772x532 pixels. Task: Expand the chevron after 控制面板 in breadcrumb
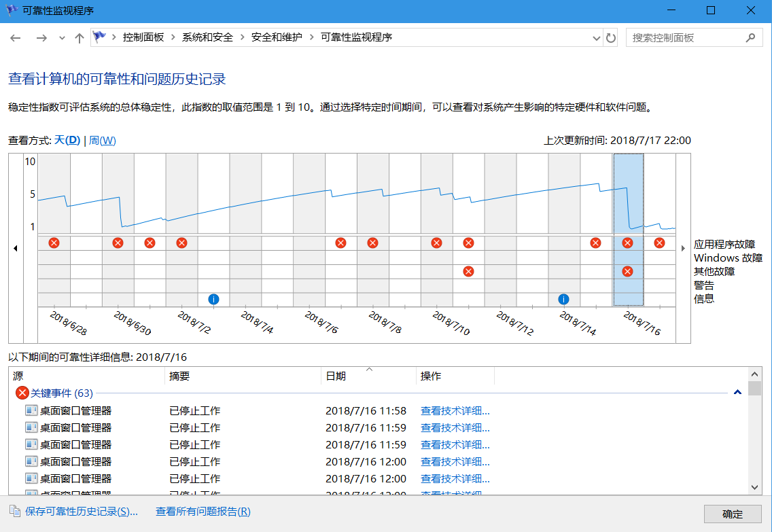[173, 37]
